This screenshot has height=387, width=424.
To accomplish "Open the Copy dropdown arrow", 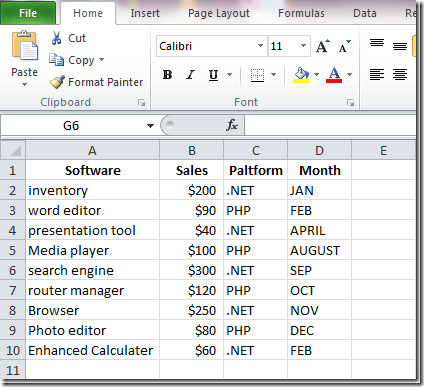I will (101, 60).
